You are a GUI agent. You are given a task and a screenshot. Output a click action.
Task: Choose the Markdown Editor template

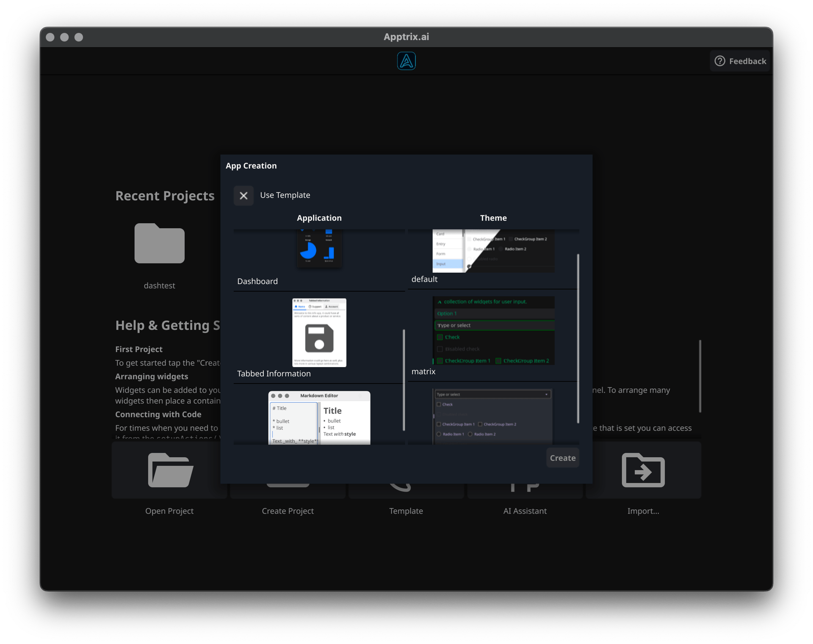pos(319,417)
